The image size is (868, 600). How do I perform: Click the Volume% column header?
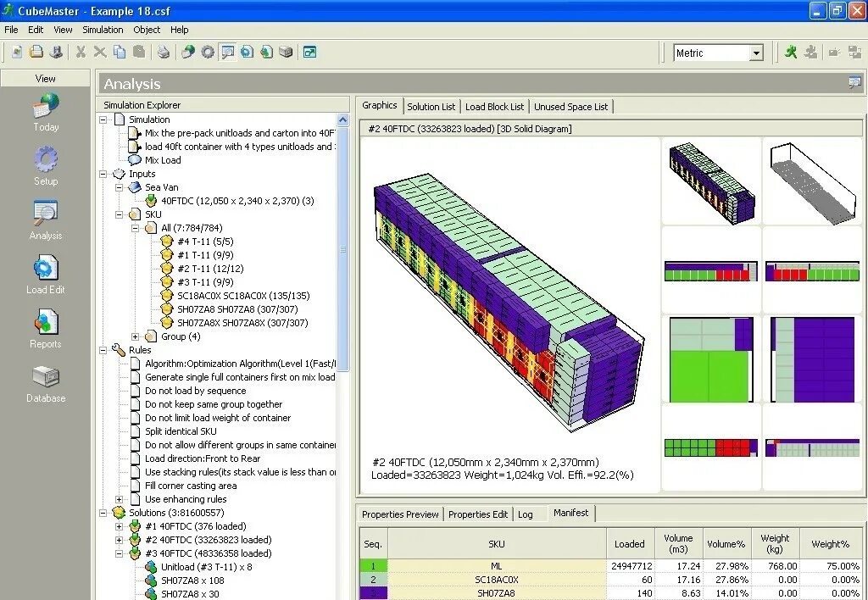pos(726,544)
